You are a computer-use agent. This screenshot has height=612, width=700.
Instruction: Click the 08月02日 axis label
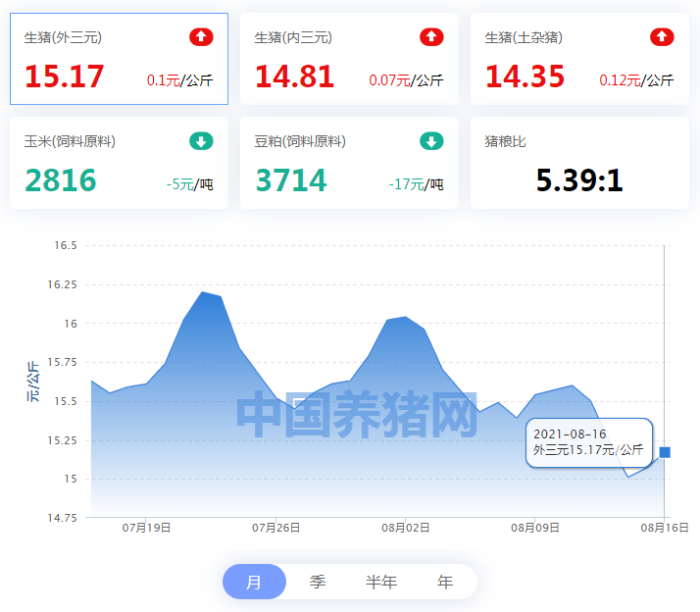(405, 528)
